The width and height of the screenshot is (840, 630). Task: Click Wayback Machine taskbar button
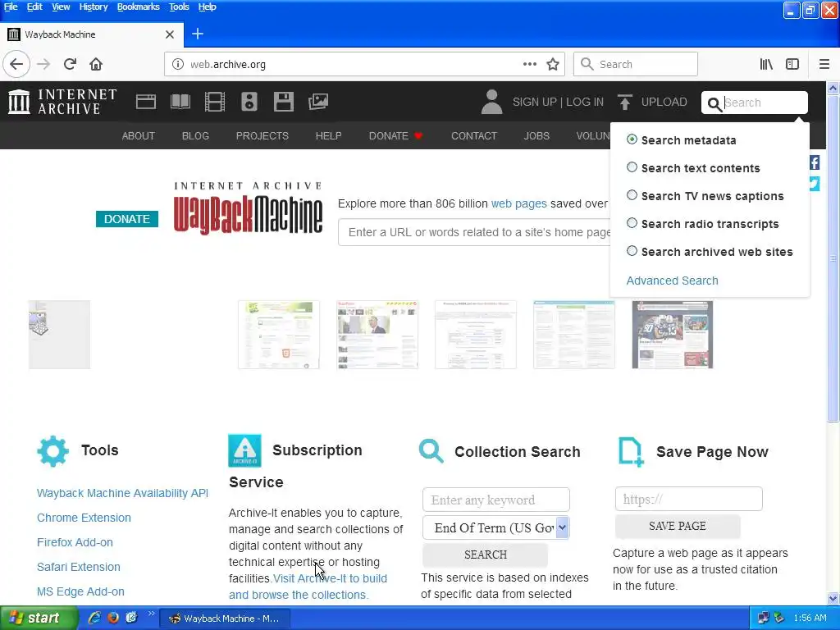pyautogui.click(x=225, y=619)
